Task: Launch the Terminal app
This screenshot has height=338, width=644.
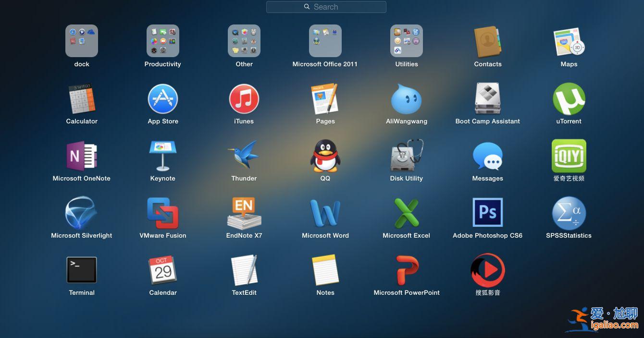Action: 82,270
